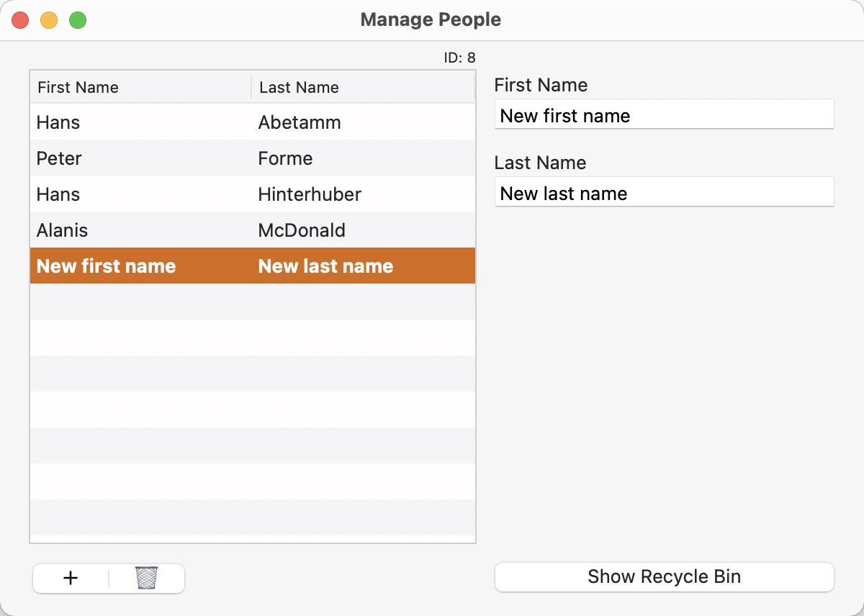Select the bold New first name cell
864x616 pixels.
(x=140, y=266)
